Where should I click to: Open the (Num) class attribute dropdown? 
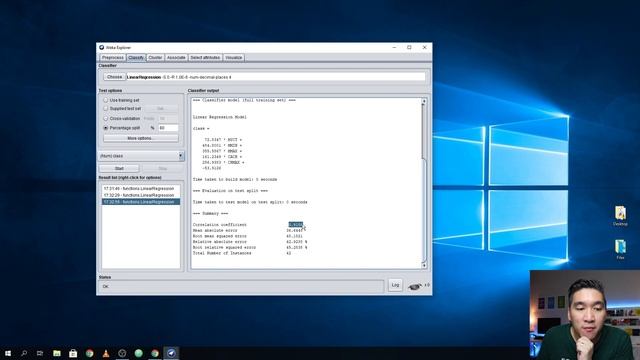pyautogui.click(x=141, y=156)
